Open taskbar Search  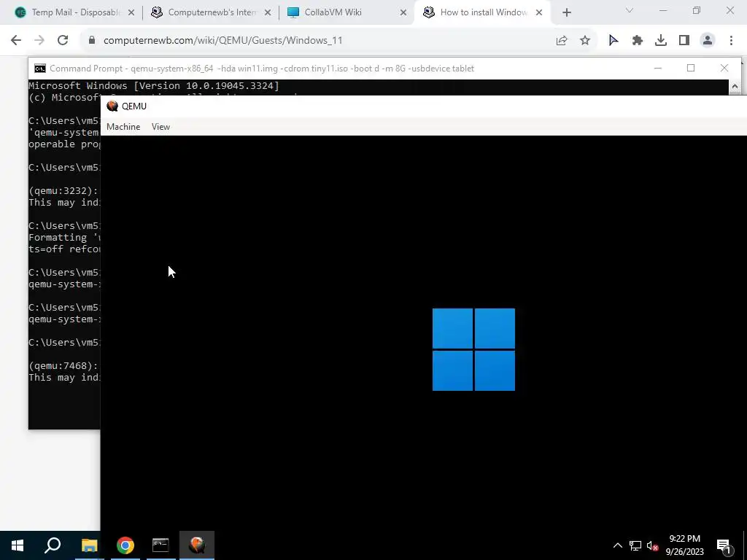tap(53, 545)
